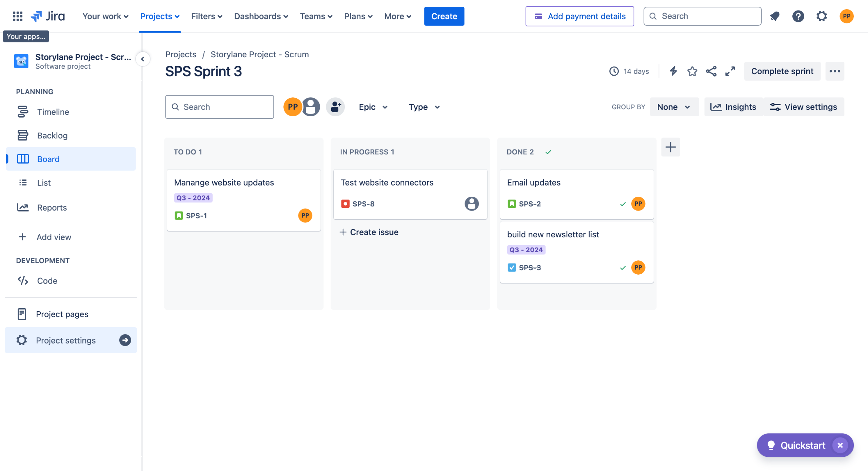Collapse the sidebar with chevron button
Viewport: 868px width, 471px height.
(143, 59)
